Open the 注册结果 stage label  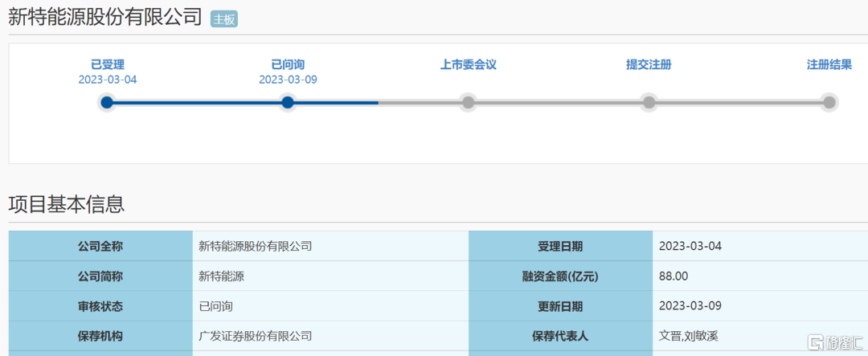coord(829,64)
